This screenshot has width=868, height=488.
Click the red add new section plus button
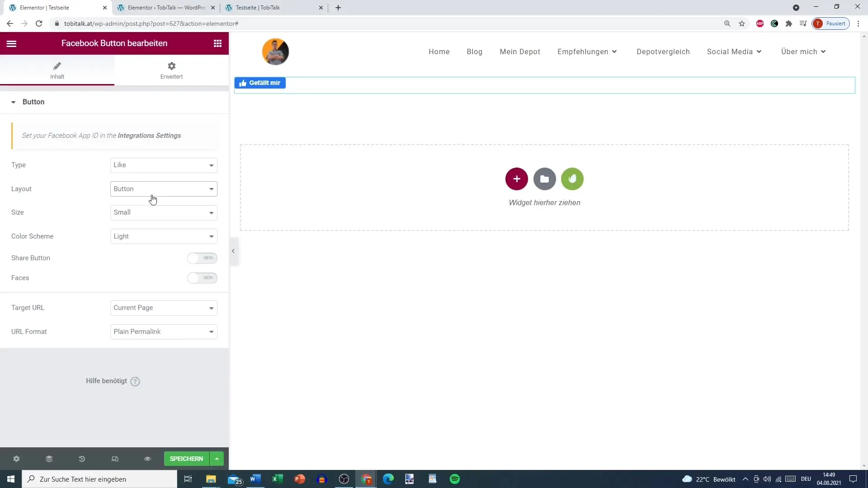(517, 179)
